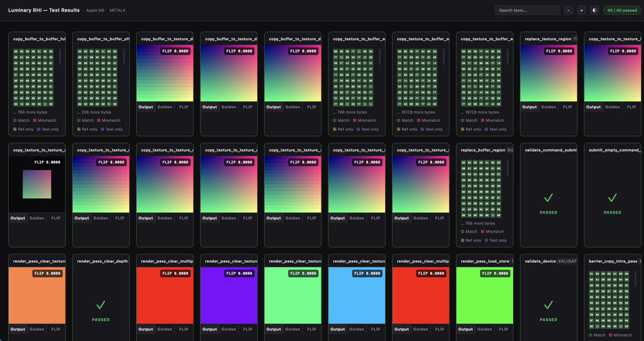Open the submit_empty_command card title
Image resolution: width=644 pixels, height=341 pixels.
coord(614,150)
